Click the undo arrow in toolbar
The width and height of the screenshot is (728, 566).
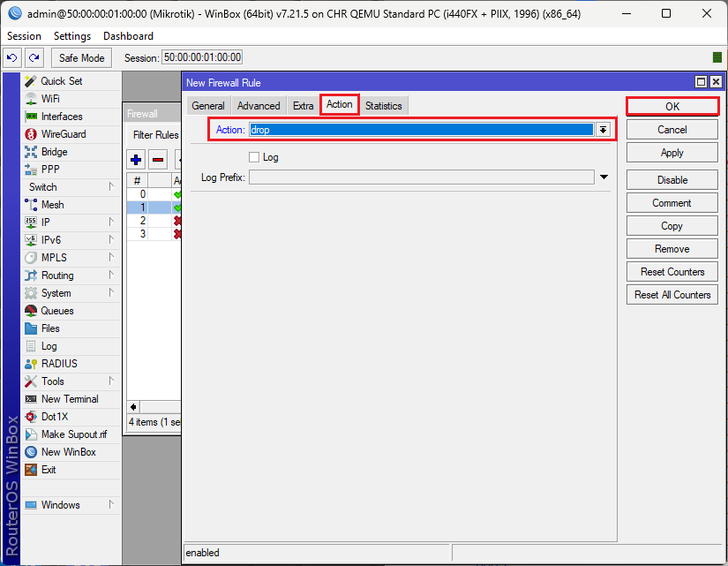click(x=12, y=57)
